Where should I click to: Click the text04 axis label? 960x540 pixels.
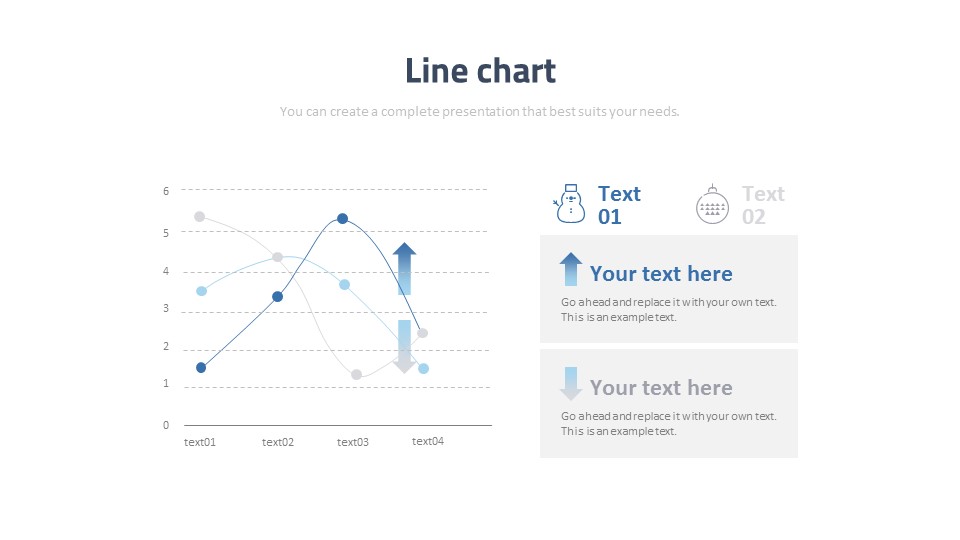pyautogui.click(x=427, y=441)
